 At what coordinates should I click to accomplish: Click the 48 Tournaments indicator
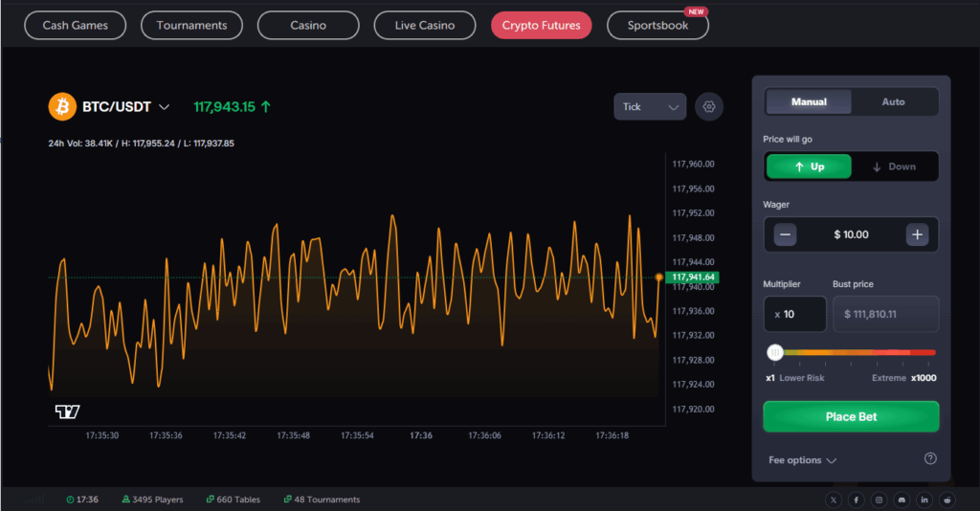[322, 500]
